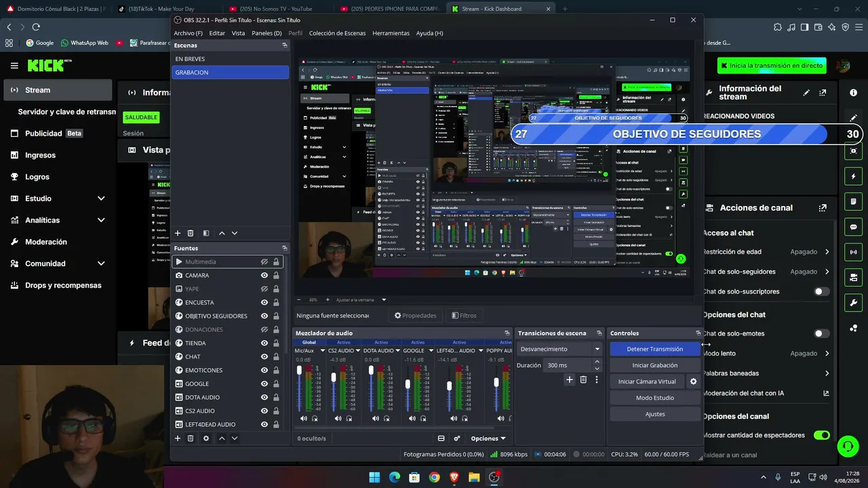Open DOTA AUDIO channel dropdown arrow
868x488 pixels.
tap(399, 350)
